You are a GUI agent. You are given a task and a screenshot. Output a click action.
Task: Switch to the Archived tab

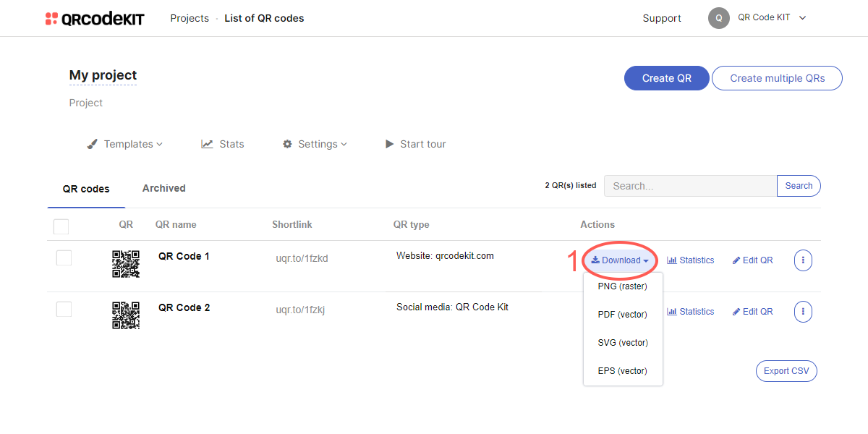(x=163, y=188)
